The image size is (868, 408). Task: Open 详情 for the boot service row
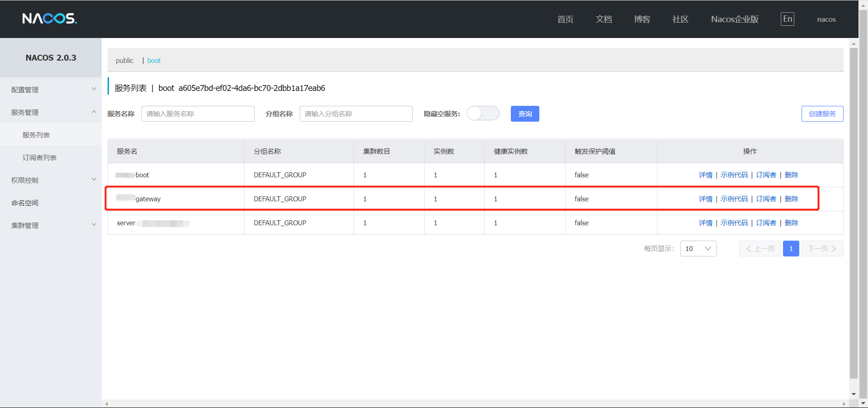coord(705,175)
